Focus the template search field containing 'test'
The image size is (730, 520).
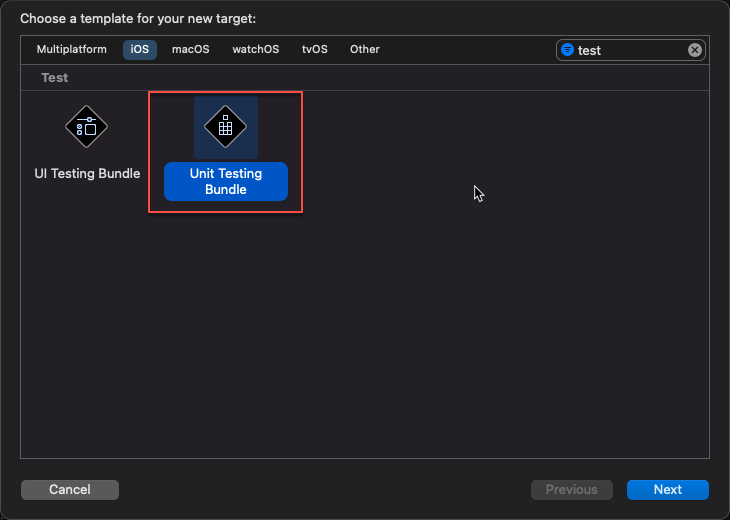(x=631, y=50)
